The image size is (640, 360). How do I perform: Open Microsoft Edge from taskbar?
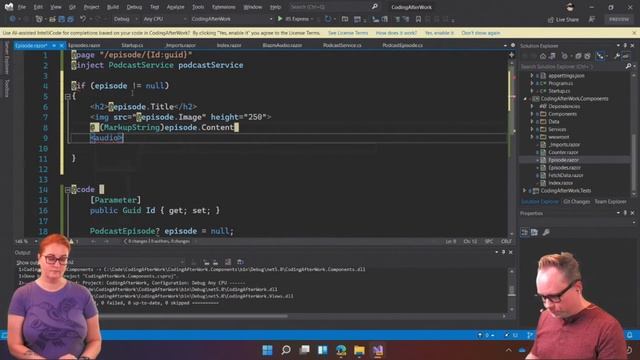click(x=341, y=350)
